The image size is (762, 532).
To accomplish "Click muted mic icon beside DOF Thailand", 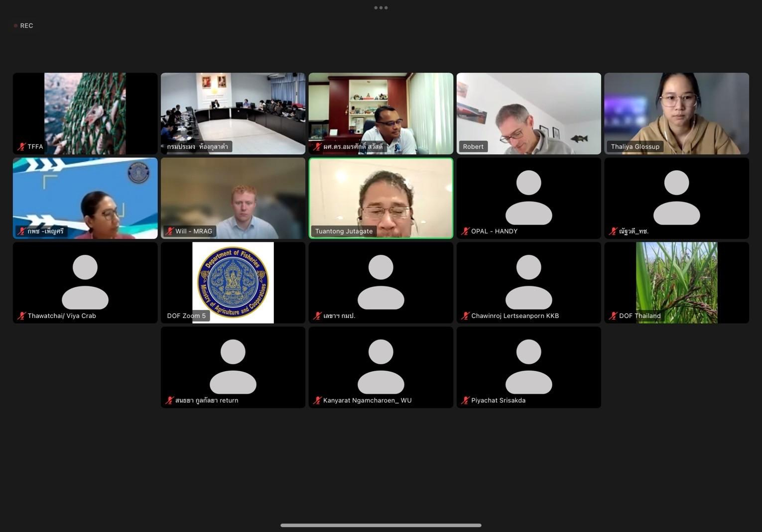I will [x=613, y=316].
